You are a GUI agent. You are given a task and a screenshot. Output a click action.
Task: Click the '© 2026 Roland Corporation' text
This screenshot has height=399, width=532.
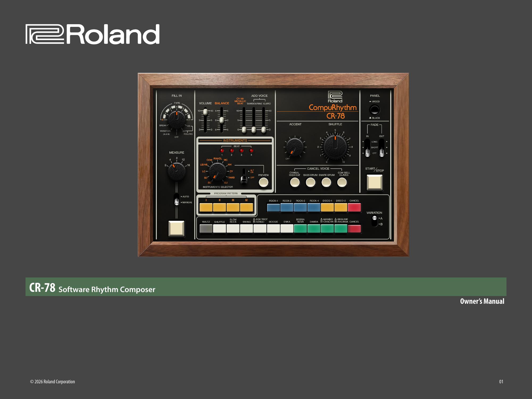click(x=52, y=382)
